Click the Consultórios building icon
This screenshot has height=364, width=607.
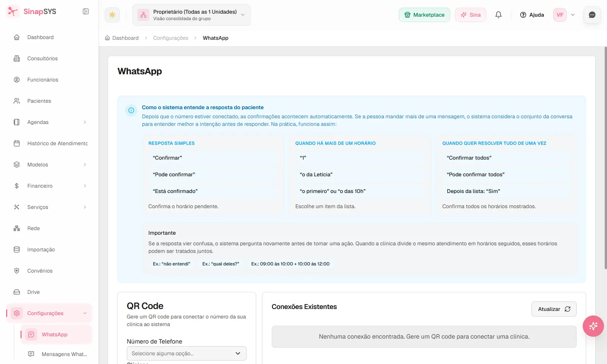coord(17,58)
